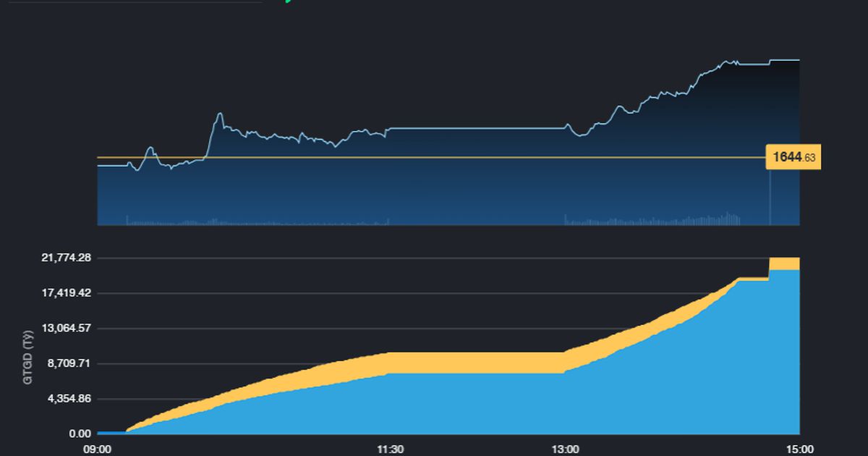Pick the 13:00 mark on time axis

tap(565, 449)
